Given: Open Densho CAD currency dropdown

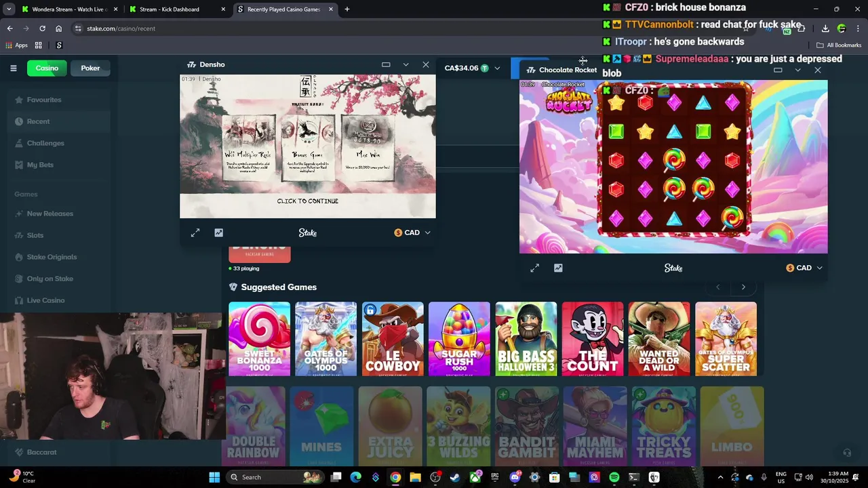Looking at the screenshot, I should [x=412, y=232].
